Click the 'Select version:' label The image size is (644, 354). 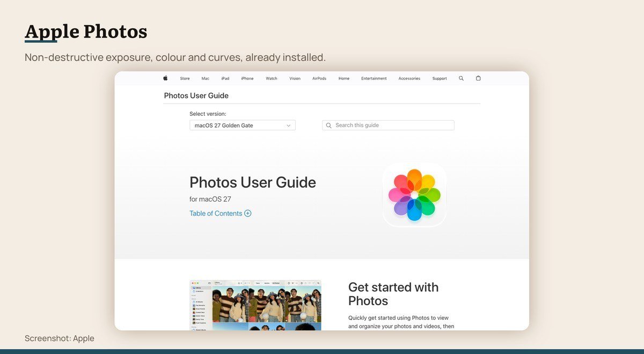208,114
